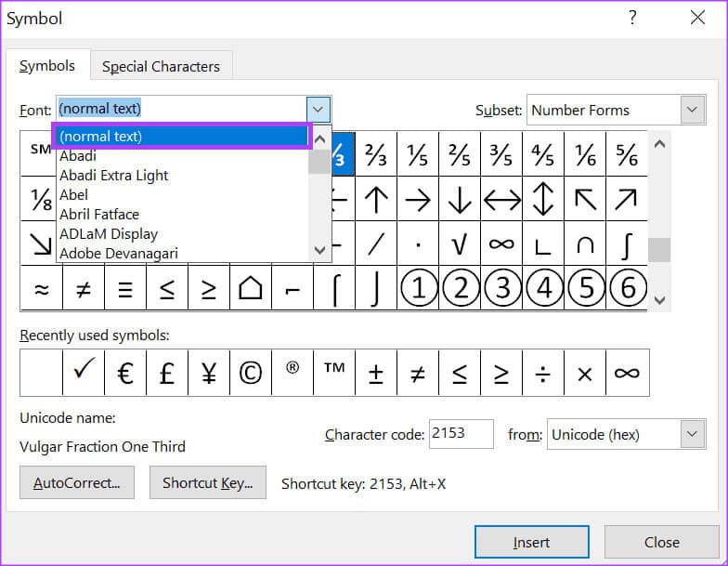The width and height of the screenshot is (728, 566).
Task: Select Abril Fatface from the font list
Action: (99, 214)
